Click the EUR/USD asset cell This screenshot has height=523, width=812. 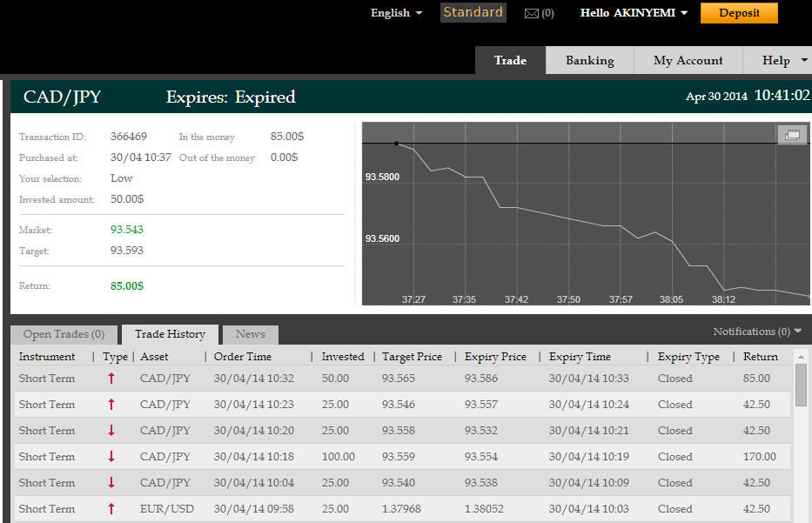point(167,509)
